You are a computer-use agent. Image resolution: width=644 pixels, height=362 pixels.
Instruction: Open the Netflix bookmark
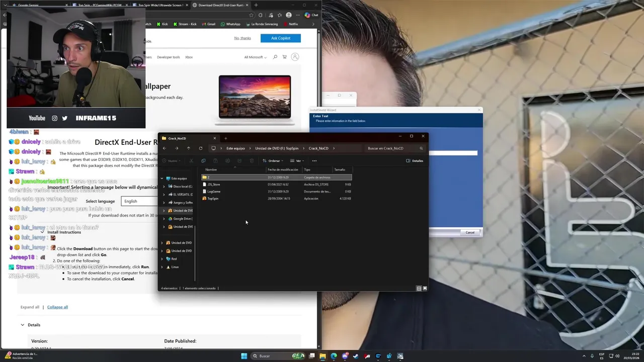point(291,24)
